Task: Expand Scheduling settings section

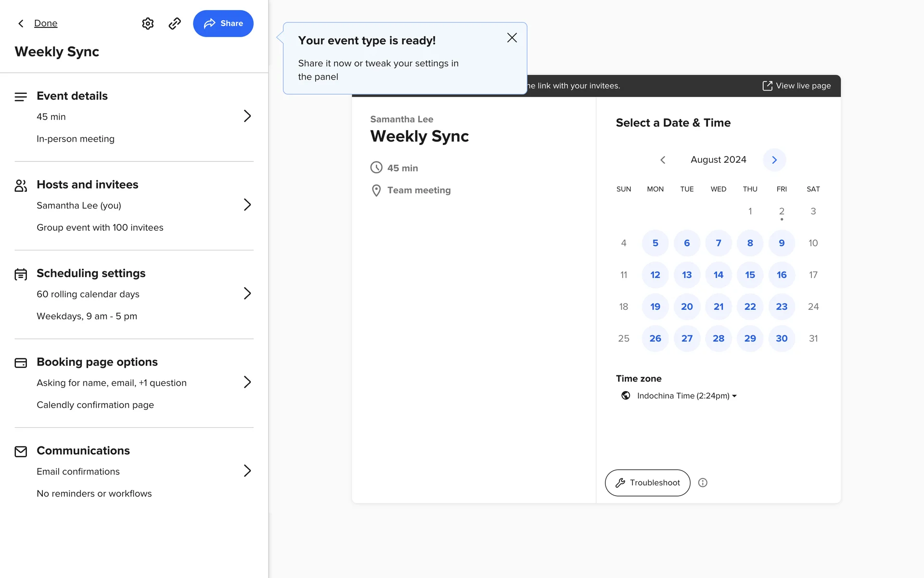Action: pyautogui.click(x=247, y=293)
